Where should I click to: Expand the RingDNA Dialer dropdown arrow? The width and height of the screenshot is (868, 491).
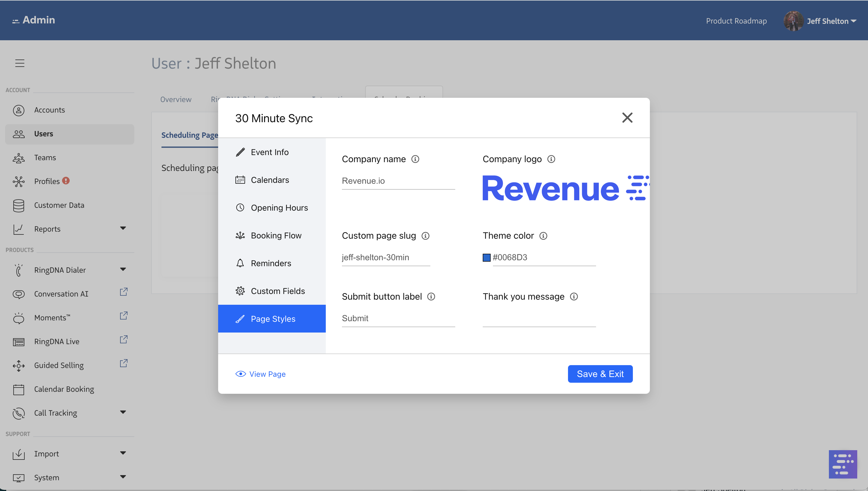pyautogui.click(x=123, y=269)
